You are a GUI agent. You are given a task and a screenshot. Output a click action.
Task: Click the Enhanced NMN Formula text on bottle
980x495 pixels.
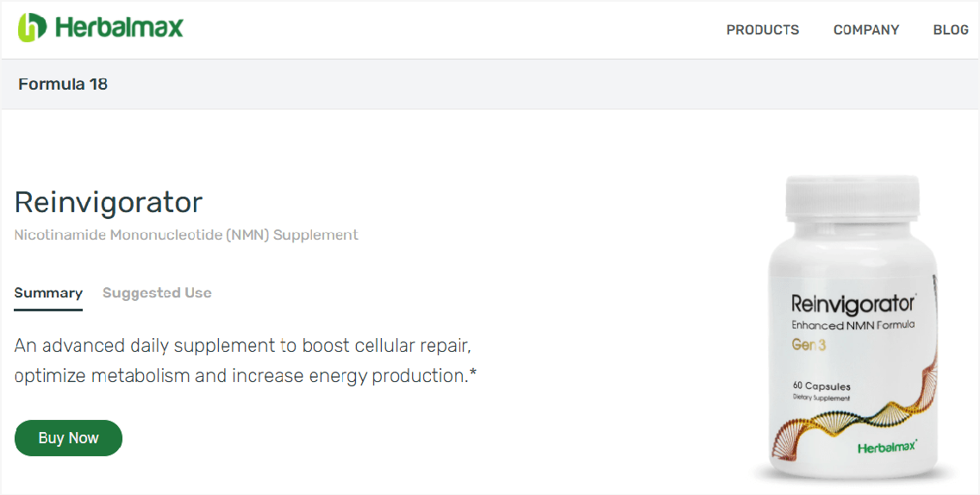pyautogui.click(x=852, y=325)
